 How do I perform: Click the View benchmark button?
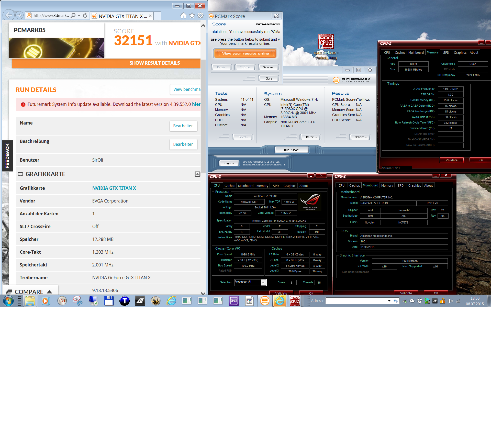pyautogui.click(x=185, y=89)
